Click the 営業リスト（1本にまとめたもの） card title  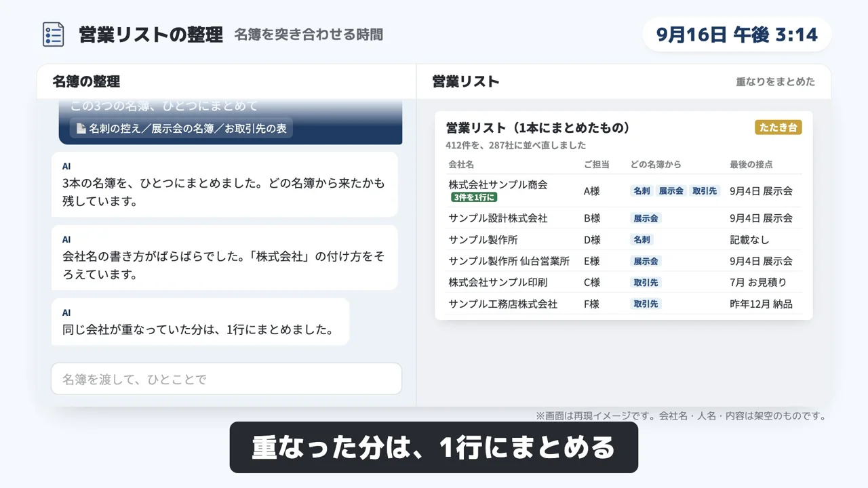[x=538, y=127]
